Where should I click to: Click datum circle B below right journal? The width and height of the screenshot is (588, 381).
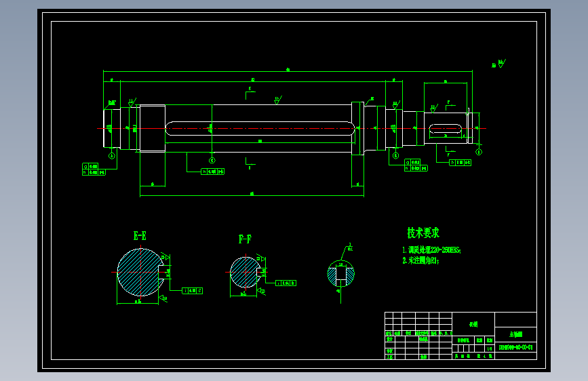pos(395,155)
